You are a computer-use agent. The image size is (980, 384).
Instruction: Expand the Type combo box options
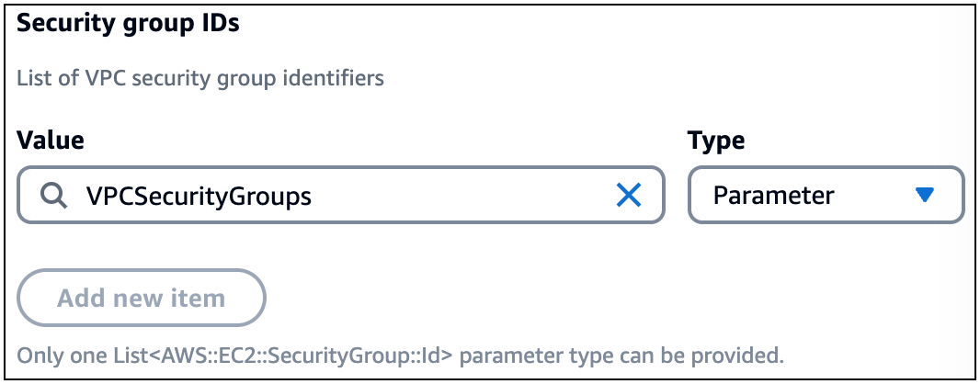click(826, 195)
